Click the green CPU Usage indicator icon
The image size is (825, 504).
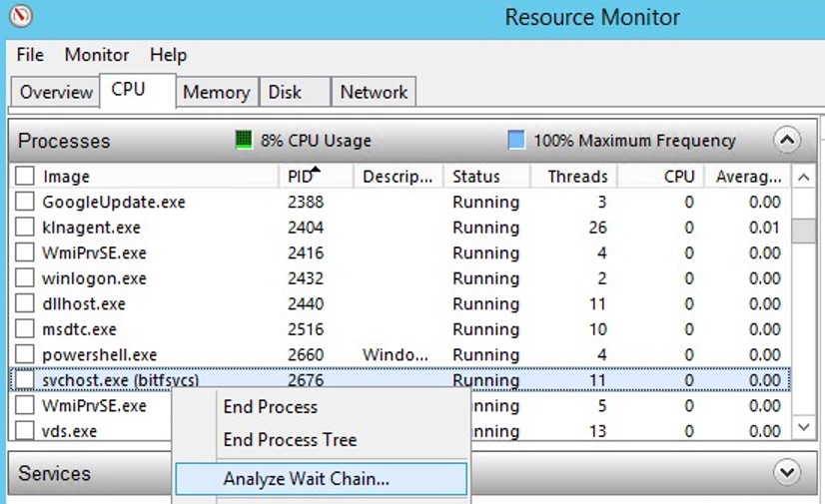[x=244, y=141]
